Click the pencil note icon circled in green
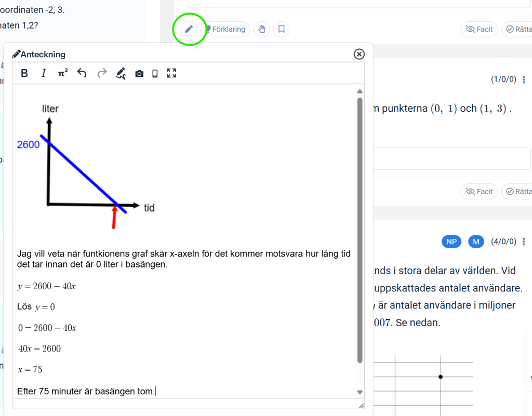The height and width of the screenshot is (416, 532). [189, 29]
